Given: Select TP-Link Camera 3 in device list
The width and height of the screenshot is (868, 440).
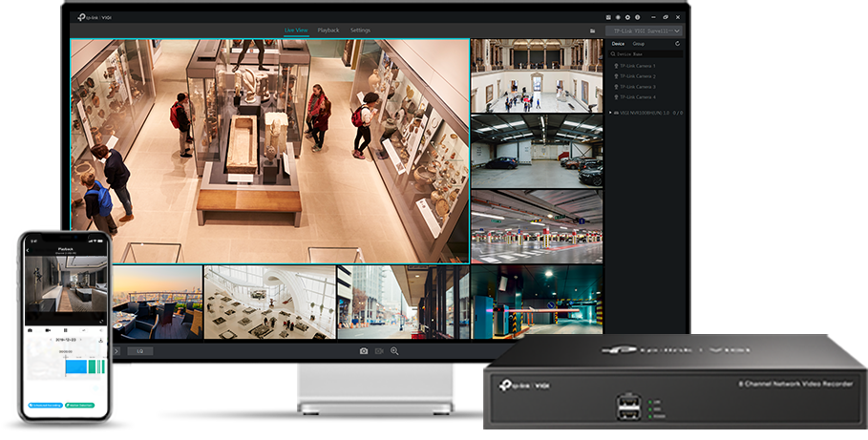Looking at the screenshot, I should [637, 87].
